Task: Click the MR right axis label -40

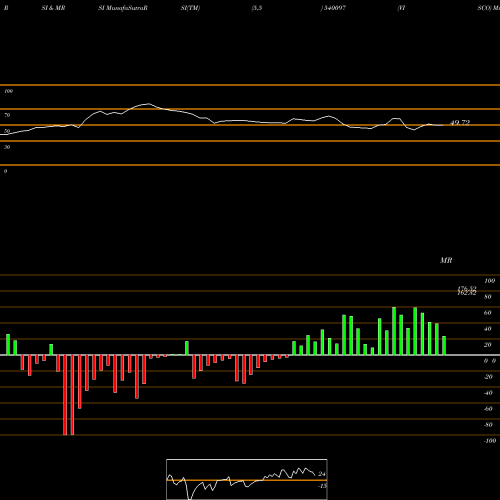Action: (x=488, y=393)
